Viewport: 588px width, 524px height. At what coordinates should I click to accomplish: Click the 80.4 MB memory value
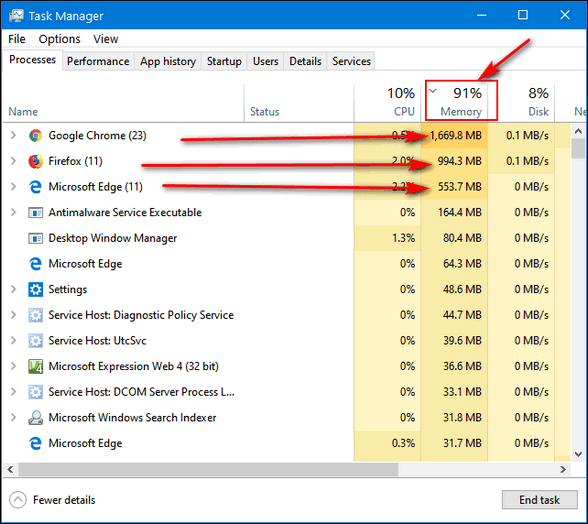coord(462,238)
